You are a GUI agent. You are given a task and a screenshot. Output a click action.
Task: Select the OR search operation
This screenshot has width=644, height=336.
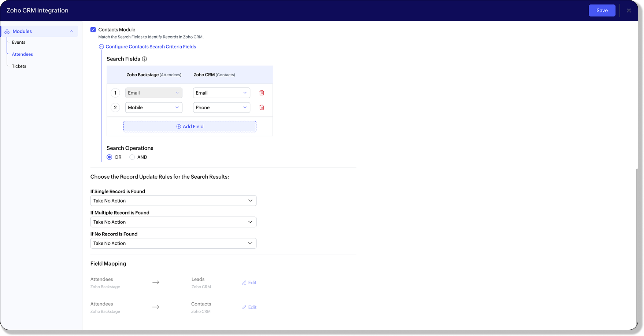point(109,157)
